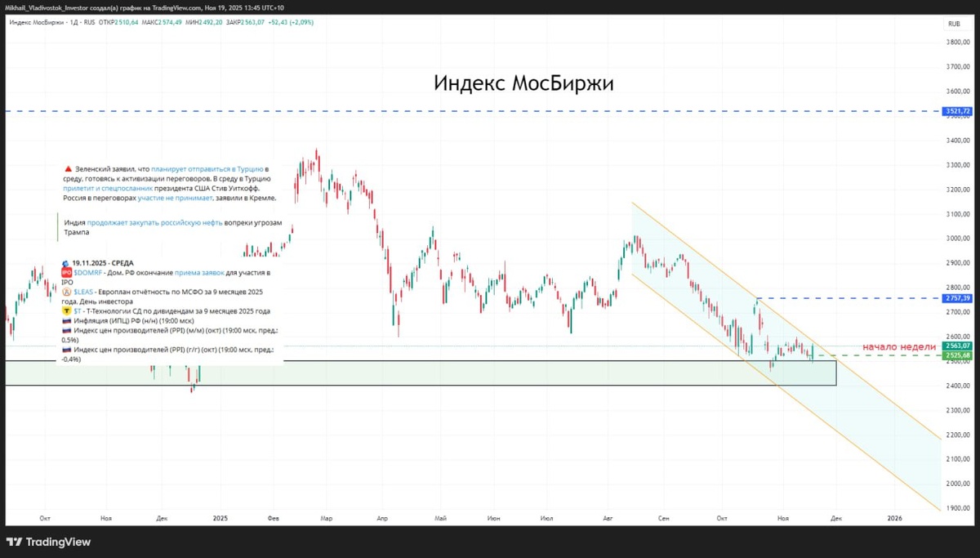Click the Фев label on time axis

point(274,518)
